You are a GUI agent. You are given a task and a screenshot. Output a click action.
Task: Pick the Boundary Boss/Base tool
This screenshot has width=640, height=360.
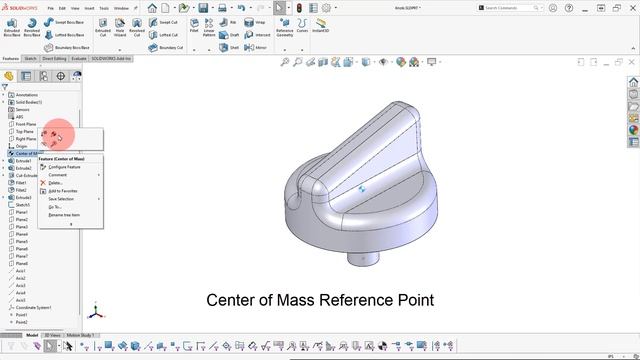pyautogui.click(x=67, y=47)
